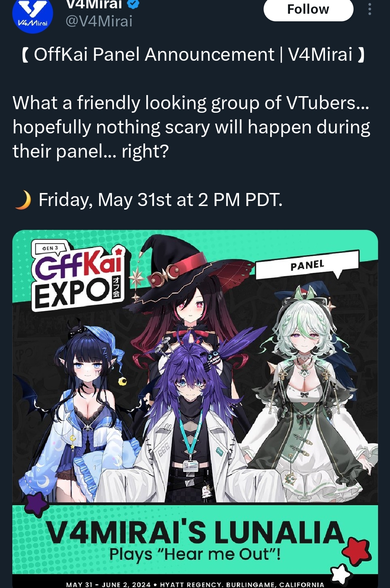
Task: Tap the GEN 3 tag on poster
Action: click(50, 248)
